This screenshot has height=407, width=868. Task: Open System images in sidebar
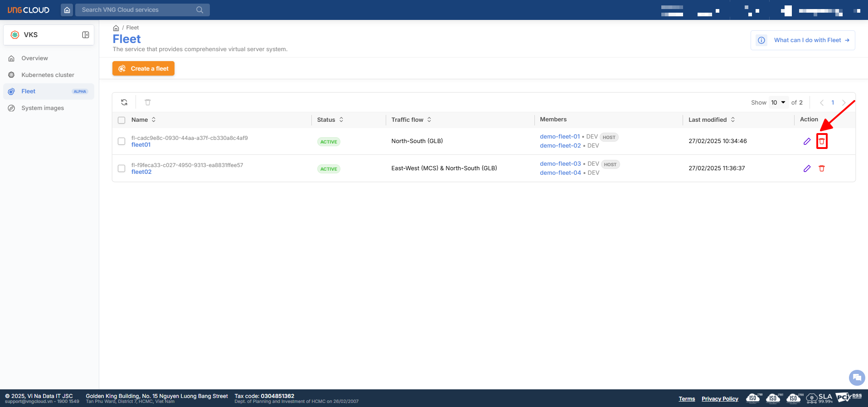click(43, 108)
